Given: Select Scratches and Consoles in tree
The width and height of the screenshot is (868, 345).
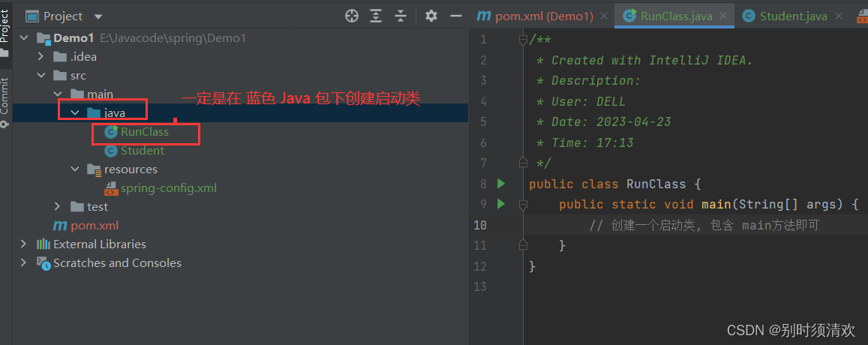Looking at the screenshot, I should pos(117,262).
